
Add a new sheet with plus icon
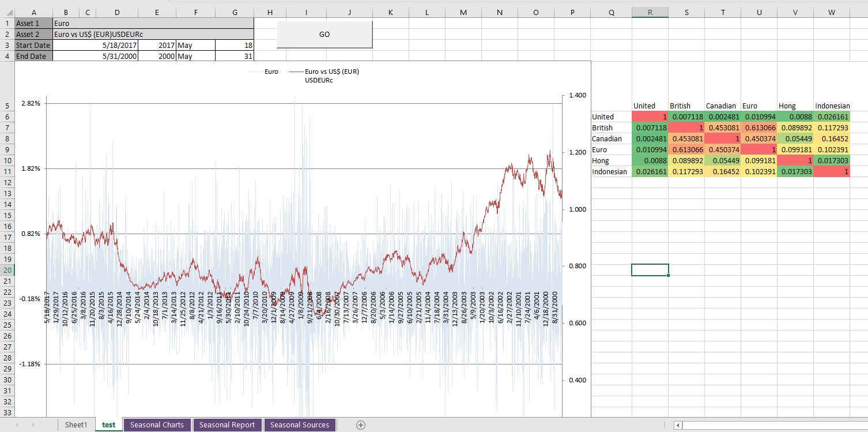pyautogui.click(x=361, y=425)
